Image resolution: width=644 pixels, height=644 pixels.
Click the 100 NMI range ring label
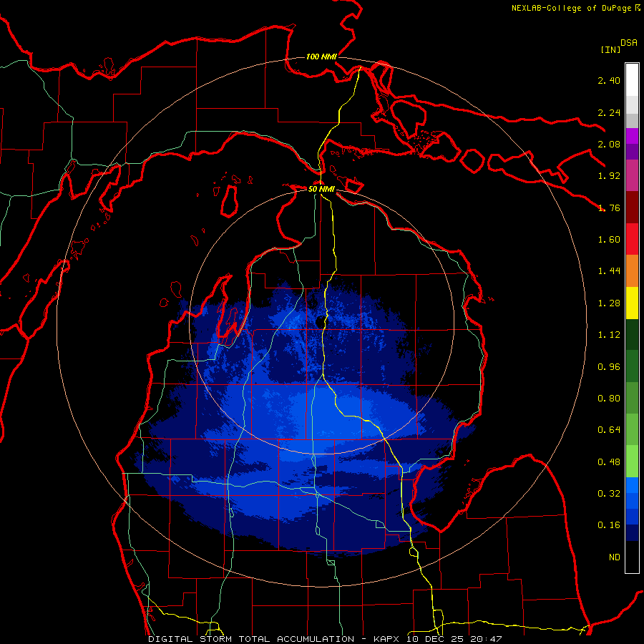click(321, 57)
